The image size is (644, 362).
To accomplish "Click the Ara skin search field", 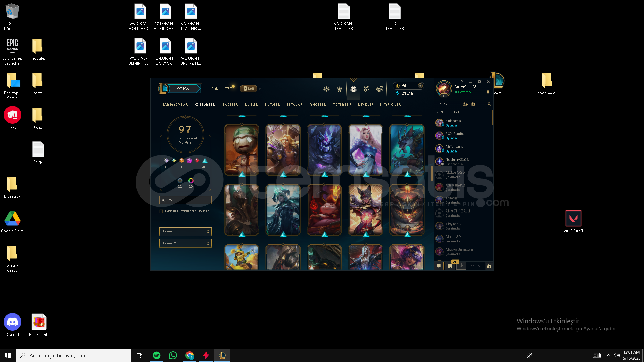I will [x=185, y=200].
